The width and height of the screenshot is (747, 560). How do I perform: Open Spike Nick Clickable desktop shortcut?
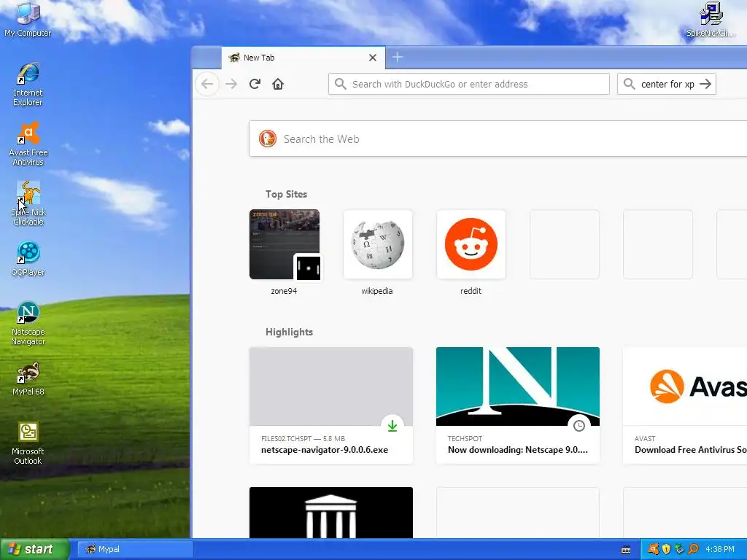click(x=28, y=204)
